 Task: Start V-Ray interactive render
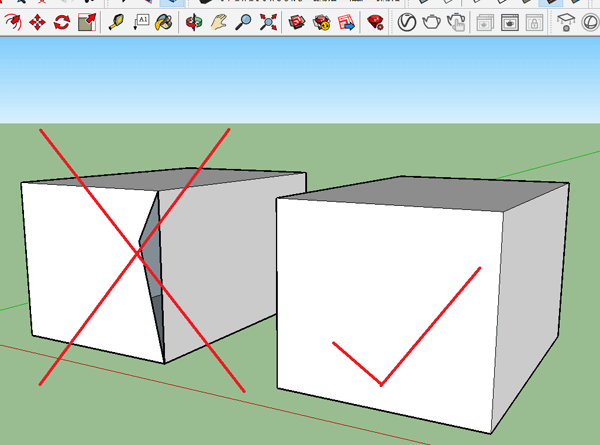coord(456,22)
